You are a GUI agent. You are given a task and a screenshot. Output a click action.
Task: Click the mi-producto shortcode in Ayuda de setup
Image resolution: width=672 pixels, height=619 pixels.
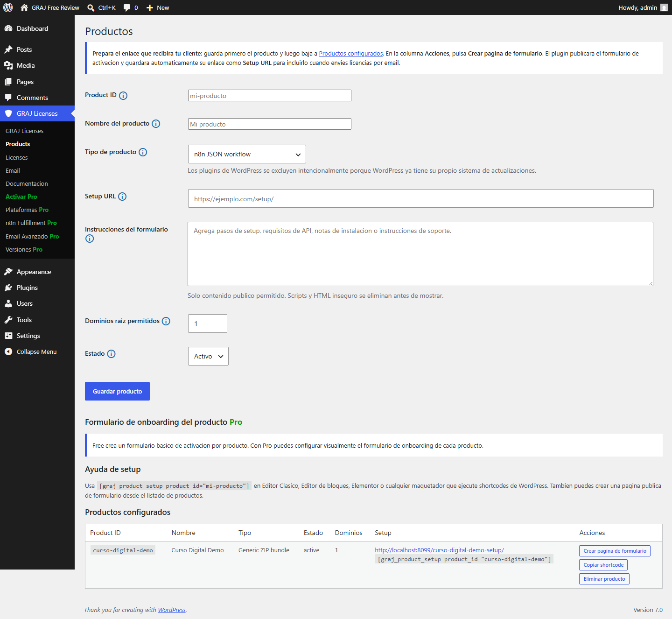[175, 486]
